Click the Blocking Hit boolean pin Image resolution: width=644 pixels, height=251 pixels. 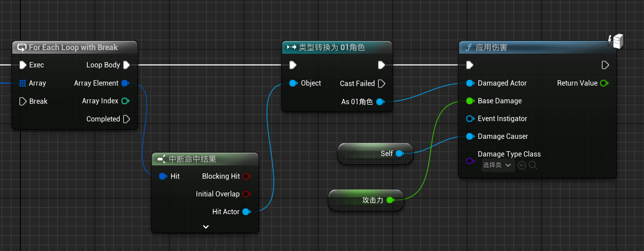(246, 176)
